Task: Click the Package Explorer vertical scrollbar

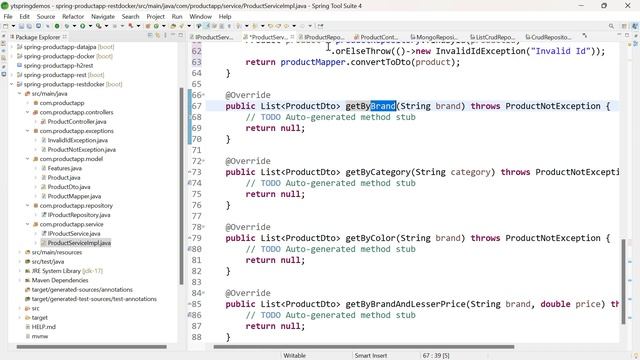Action: click(181, 186)
